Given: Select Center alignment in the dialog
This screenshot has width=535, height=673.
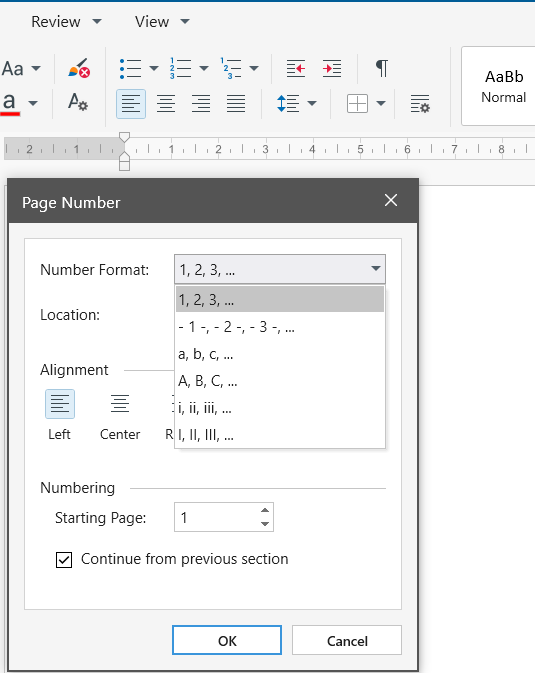Looking at the screenshot, I should coord(120,404).
